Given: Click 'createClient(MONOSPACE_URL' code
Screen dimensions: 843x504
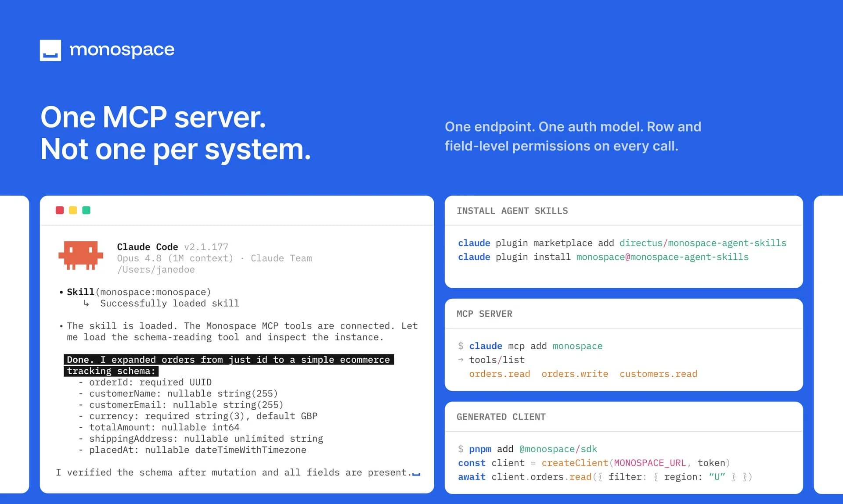Looking at the screenshot, I should tap(613, 463).
